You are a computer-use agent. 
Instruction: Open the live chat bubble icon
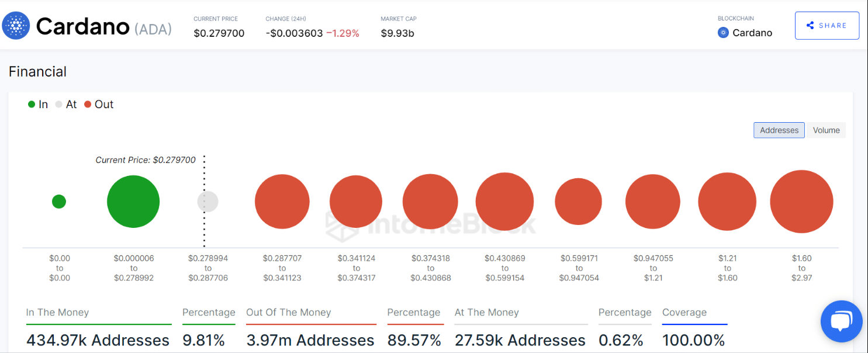click(841, 321)
